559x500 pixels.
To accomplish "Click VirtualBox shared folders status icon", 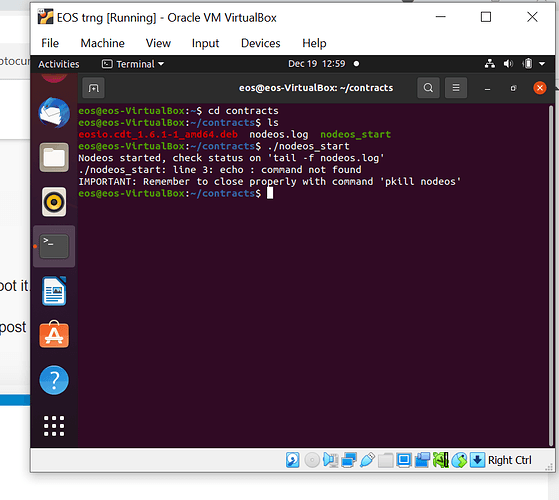I will coord(385,460).
